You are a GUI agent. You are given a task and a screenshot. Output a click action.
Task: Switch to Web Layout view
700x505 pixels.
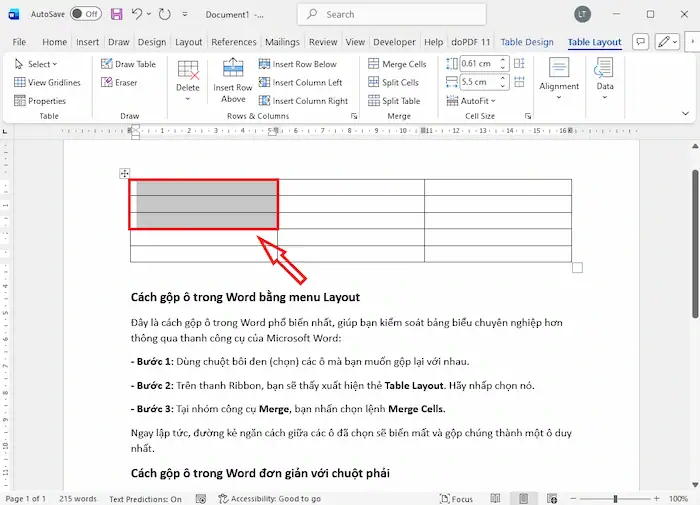coord(552,498)
